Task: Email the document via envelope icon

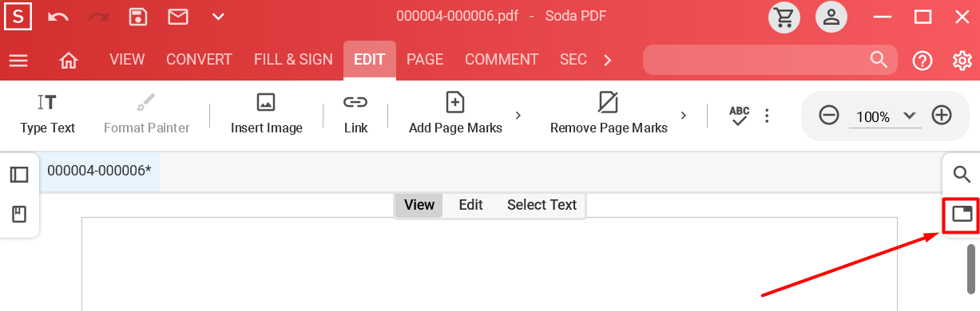Action: 178,17
